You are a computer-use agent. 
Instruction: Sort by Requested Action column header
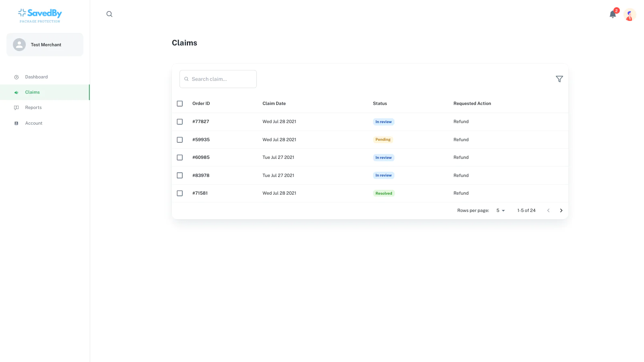tap(472, 104)
